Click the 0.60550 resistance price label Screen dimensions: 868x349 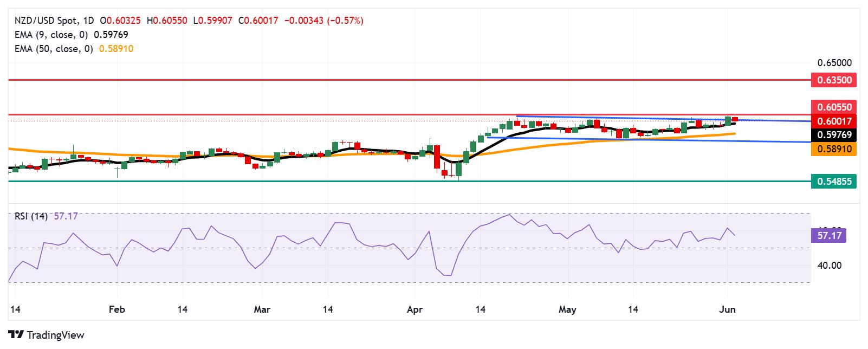tap(834, 107)
